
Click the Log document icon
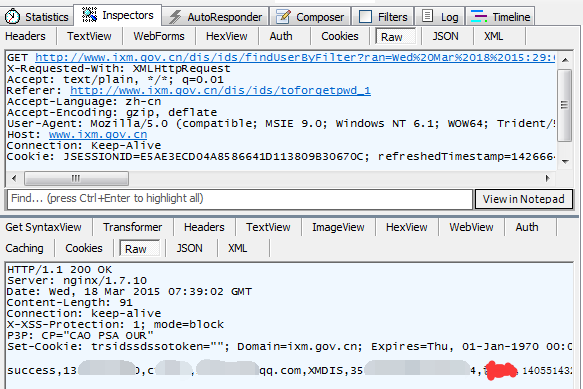pyautogui.click(x=428, y=16)
